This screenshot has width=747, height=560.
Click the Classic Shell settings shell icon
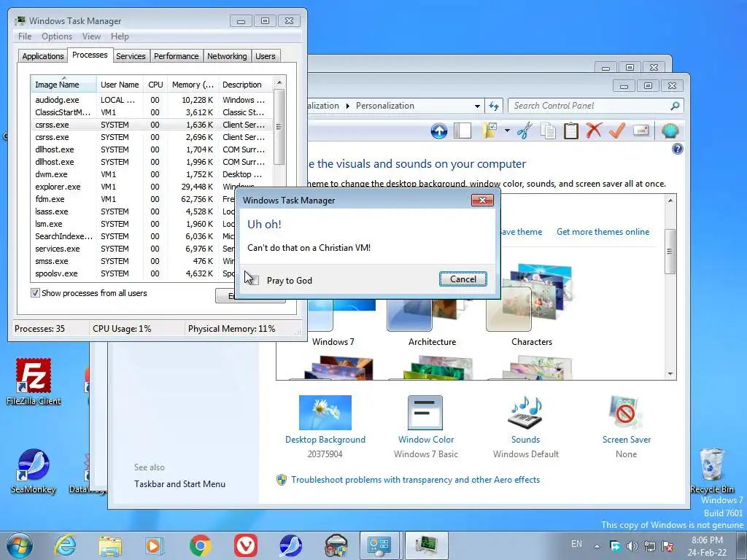pos(670,131)
